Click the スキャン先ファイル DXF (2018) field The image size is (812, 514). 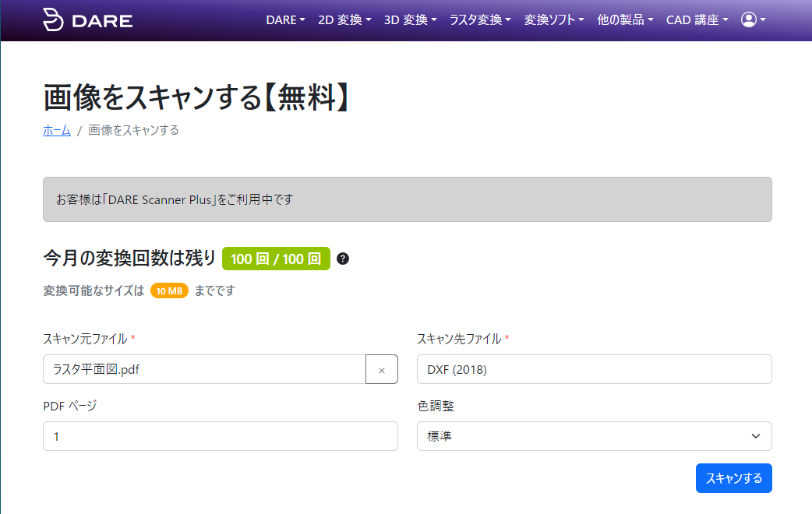pos(594,368)
